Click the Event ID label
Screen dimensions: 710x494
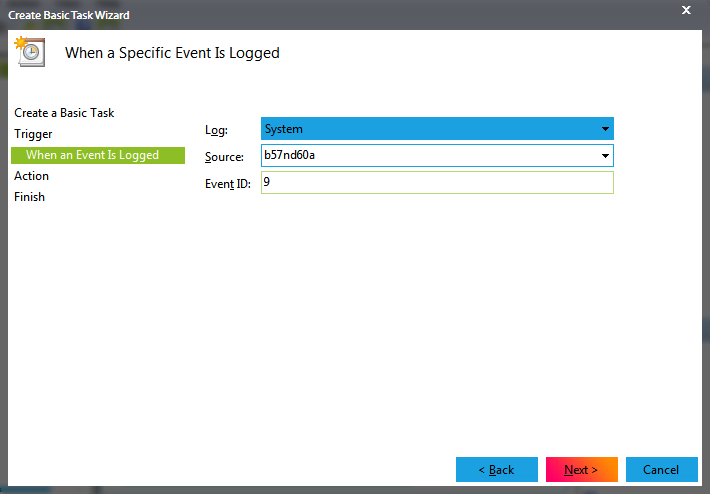tap(229, 183)
